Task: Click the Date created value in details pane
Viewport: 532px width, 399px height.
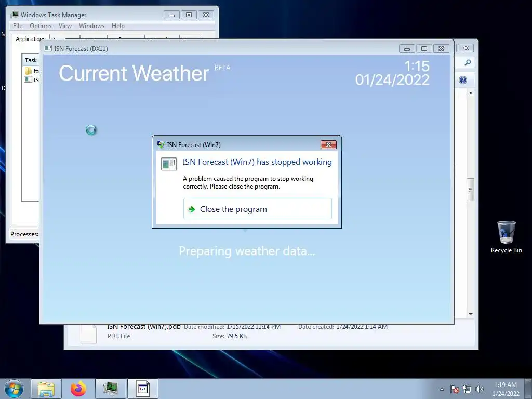Action: (362, 327)
